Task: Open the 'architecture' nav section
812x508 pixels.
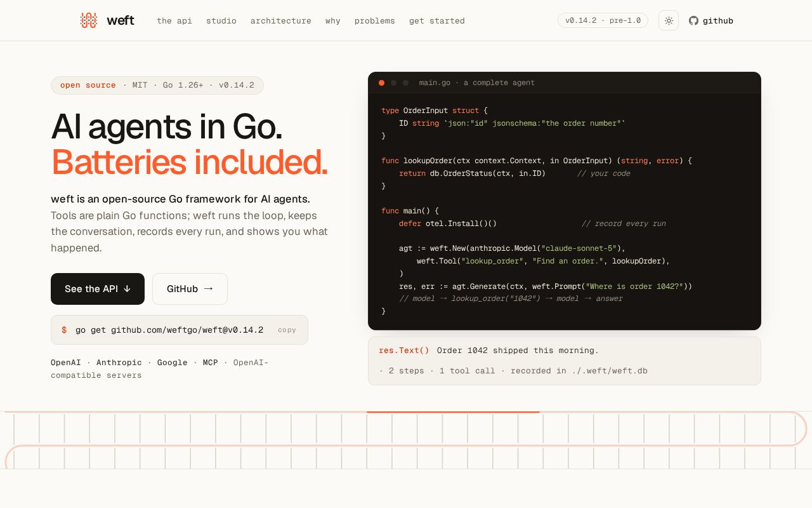Action: (281, 21)
